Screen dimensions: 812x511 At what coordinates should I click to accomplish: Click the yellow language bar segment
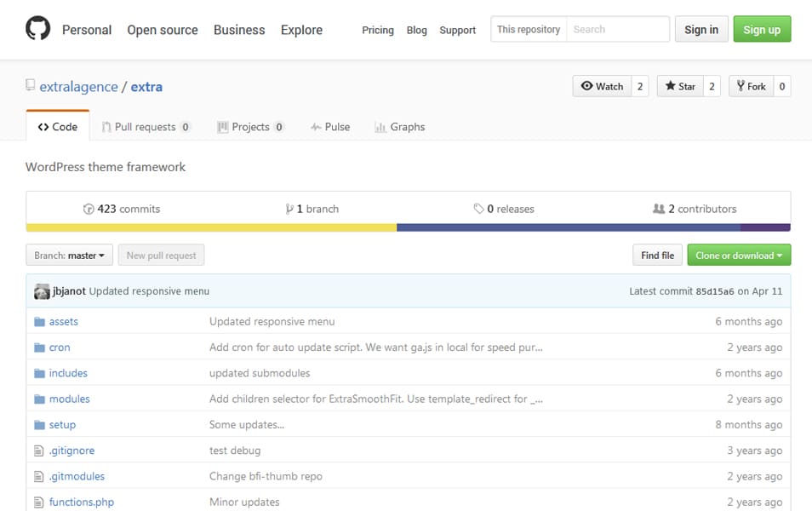click(211, 227)
